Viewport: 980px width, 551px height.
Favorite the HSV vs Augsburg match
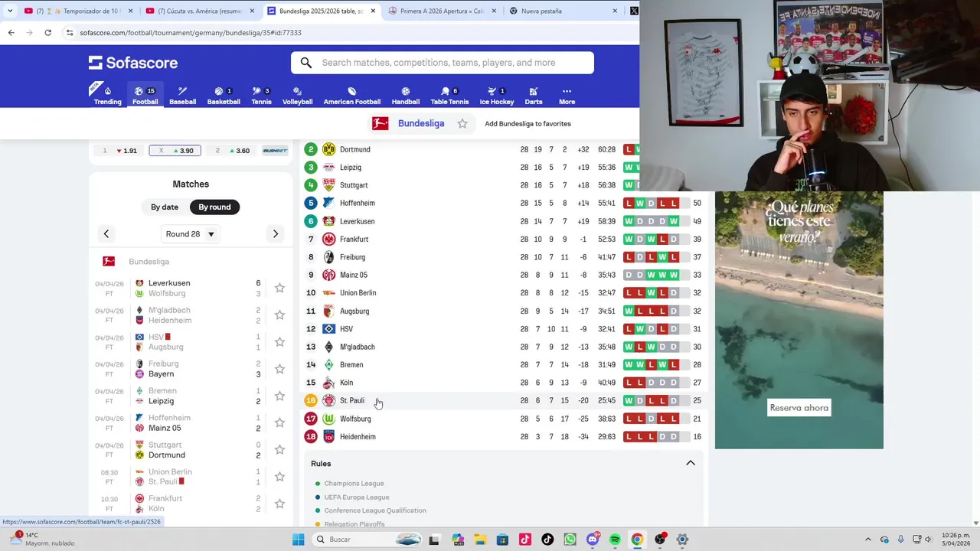[x=279, y=341]
